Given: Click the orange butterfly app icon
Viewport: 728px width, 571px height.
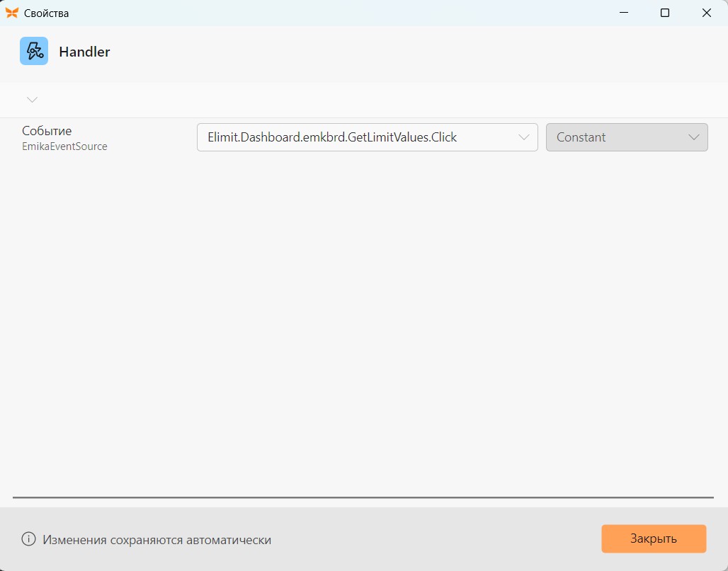Looking at the screenshot, I should tap(11, 13).
